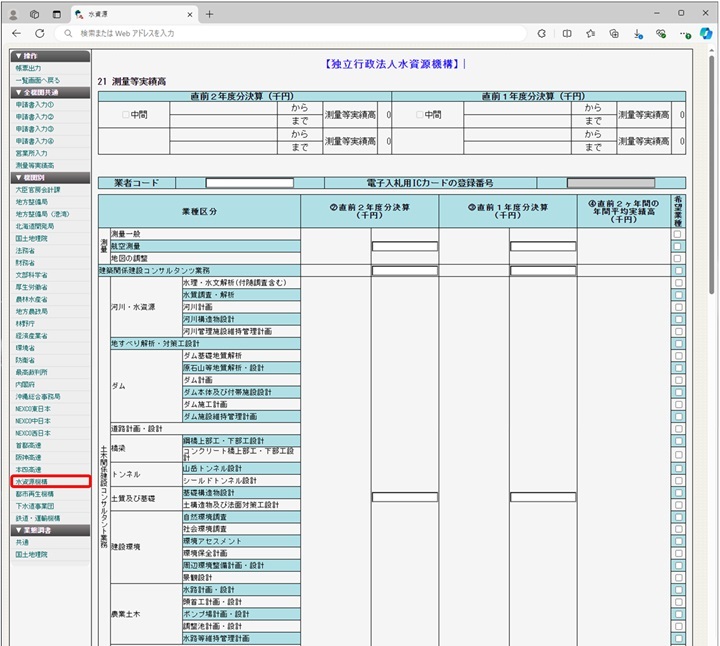
Task: Open the Favorites star icon
Action: coord(591,34)
